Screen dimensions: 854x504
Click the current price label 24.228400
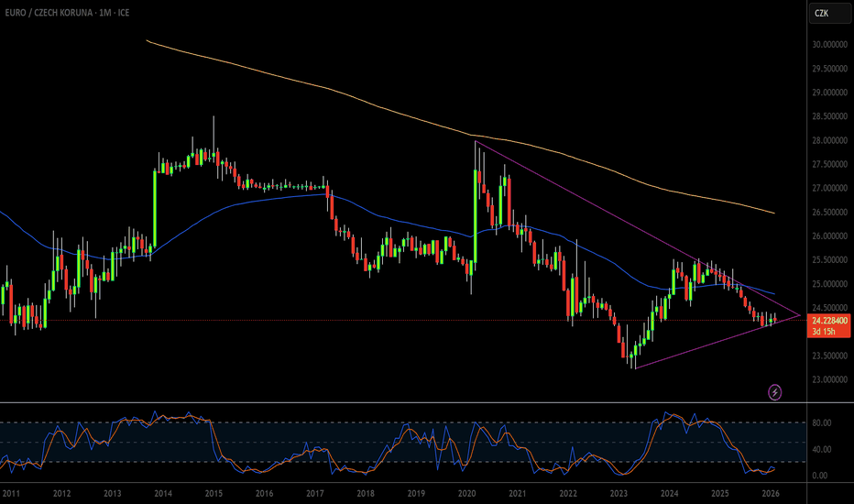point(829,321)
